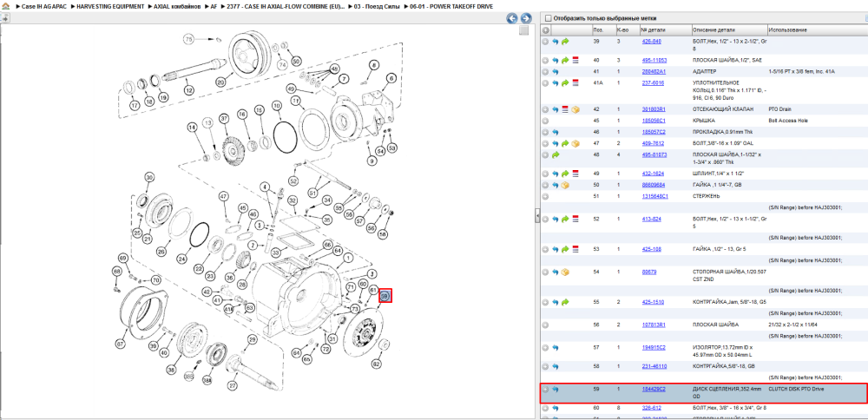
Task: Open part number link 280482A1
Action: (x=654, y=71)
